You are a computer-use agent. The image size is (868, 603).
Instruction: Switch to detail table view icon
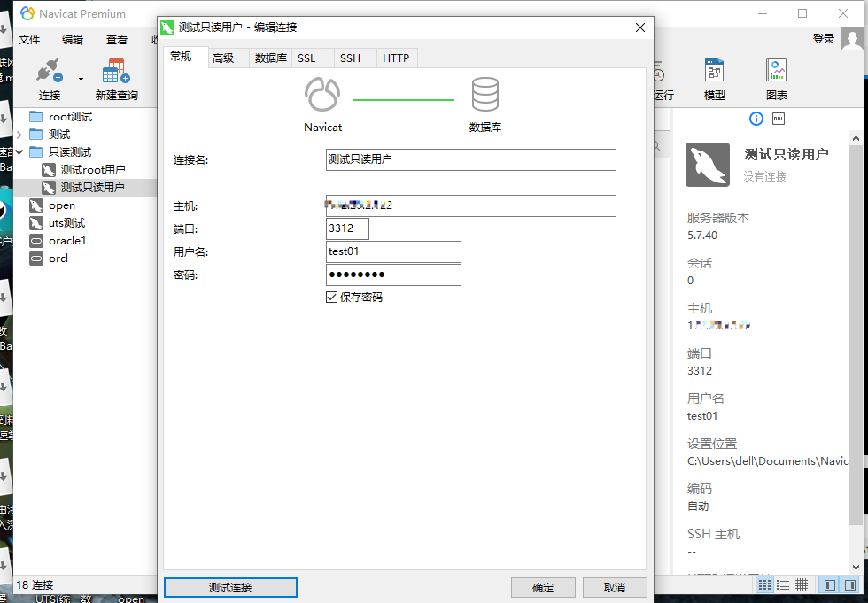802,584
